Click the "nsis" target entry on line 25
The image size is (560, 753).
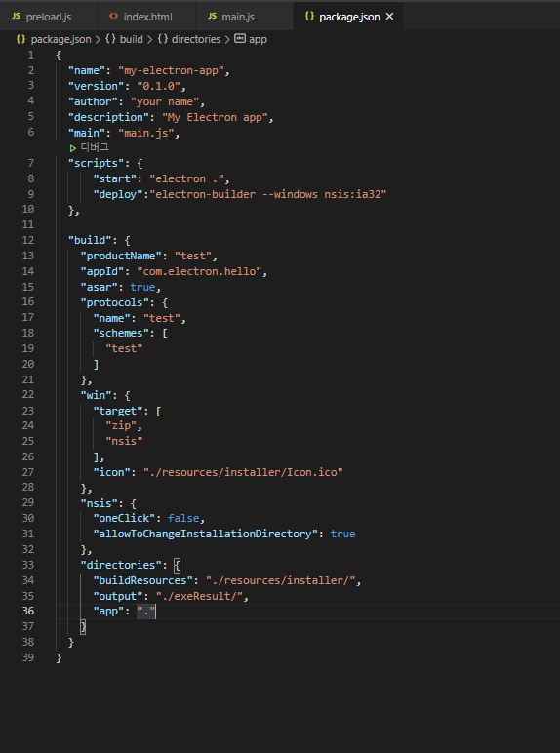click(124, 441)
